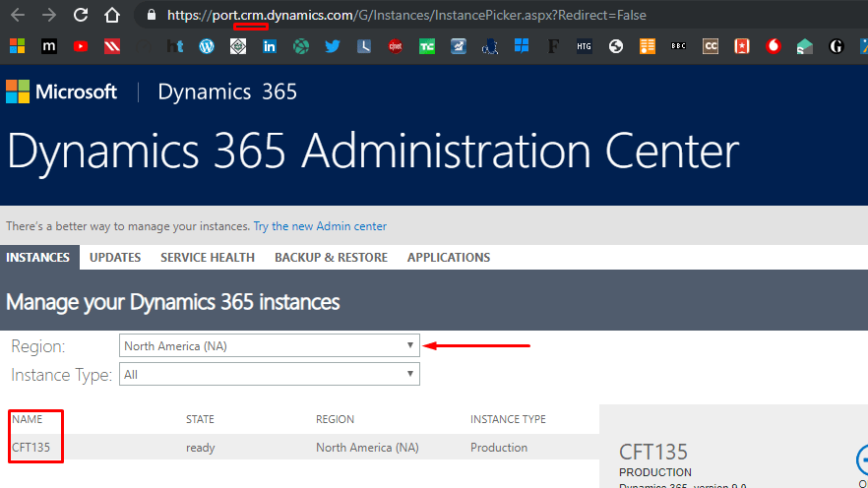Go to the browser home page icon
This screenshot has height=488, width=868.
pos(112,15)
